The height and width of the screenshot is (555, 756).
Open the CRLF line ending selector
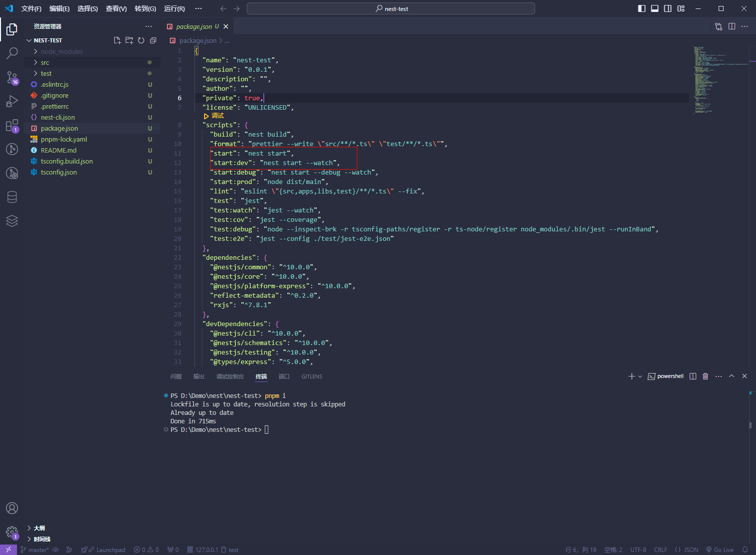[660, 550]
